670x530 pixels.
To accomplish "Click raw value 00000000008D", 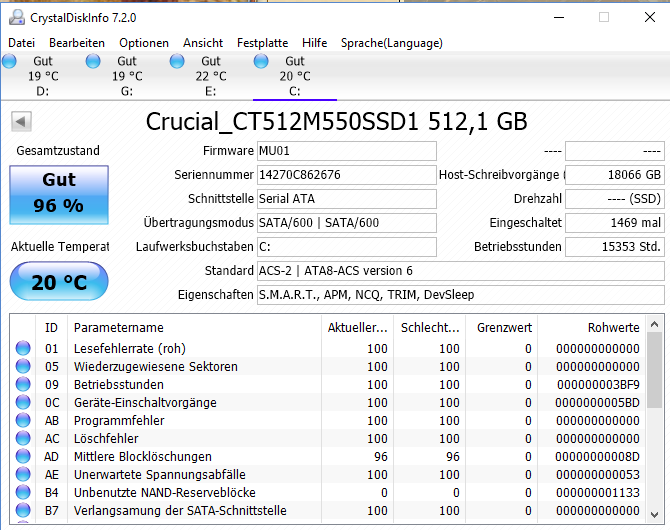I will [x=597, y=456].
